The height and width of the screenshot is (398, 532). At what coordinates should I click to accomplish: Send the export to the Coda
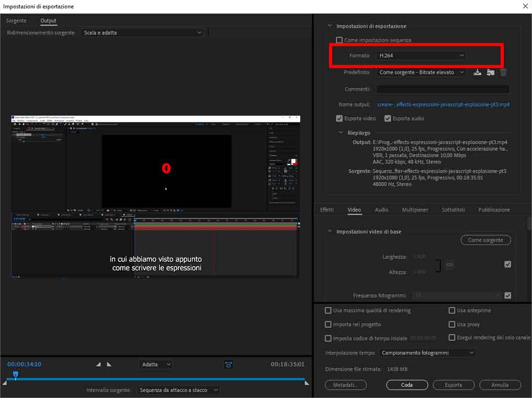(x=407, y=384)
